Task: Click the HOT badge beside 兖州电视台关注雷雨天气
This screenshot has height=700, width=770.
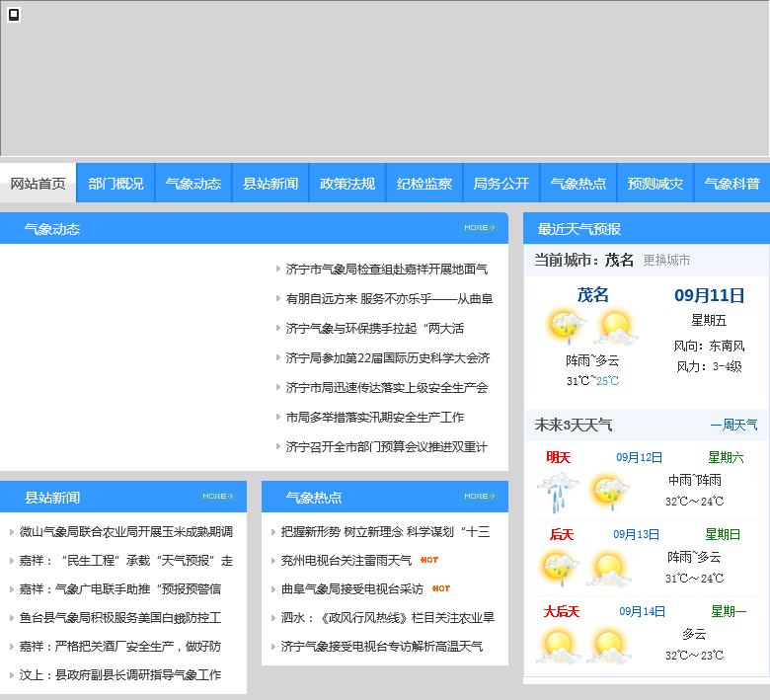Action: point(429,560)
